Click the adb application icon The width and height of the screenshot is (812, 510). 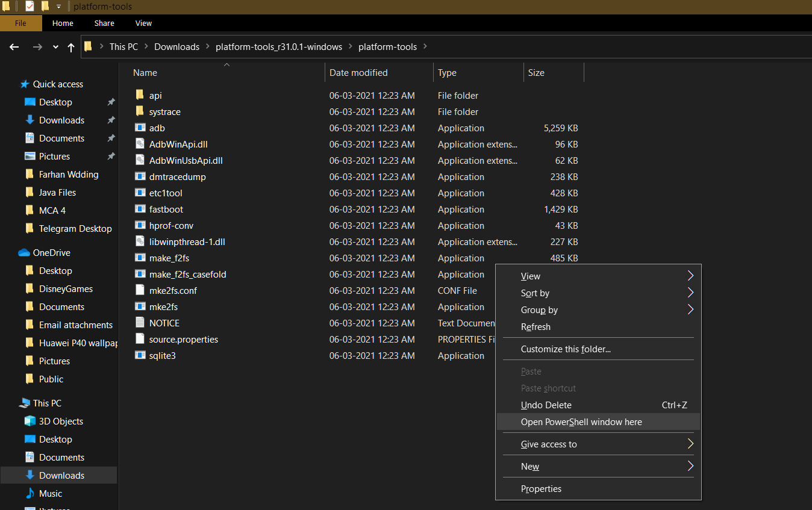point(140,128)
